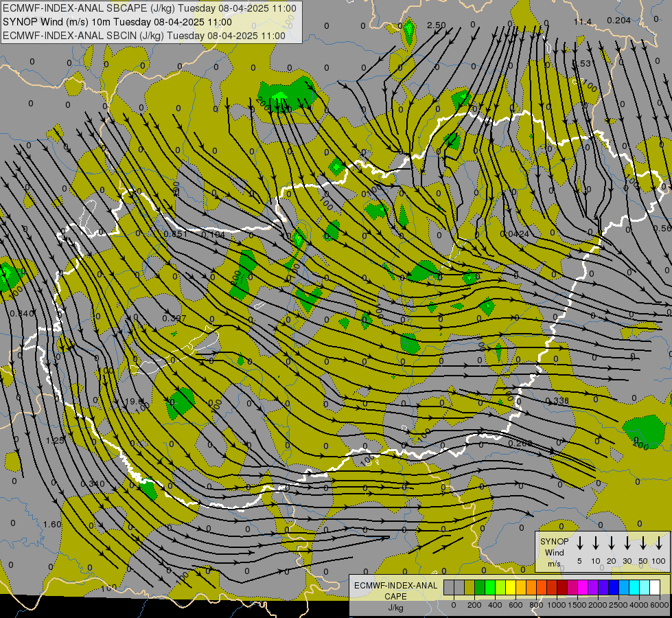Click the ECMWF-INDEX-ANAL CAPE legend title

pyautogui.click(x=395, y=591)
